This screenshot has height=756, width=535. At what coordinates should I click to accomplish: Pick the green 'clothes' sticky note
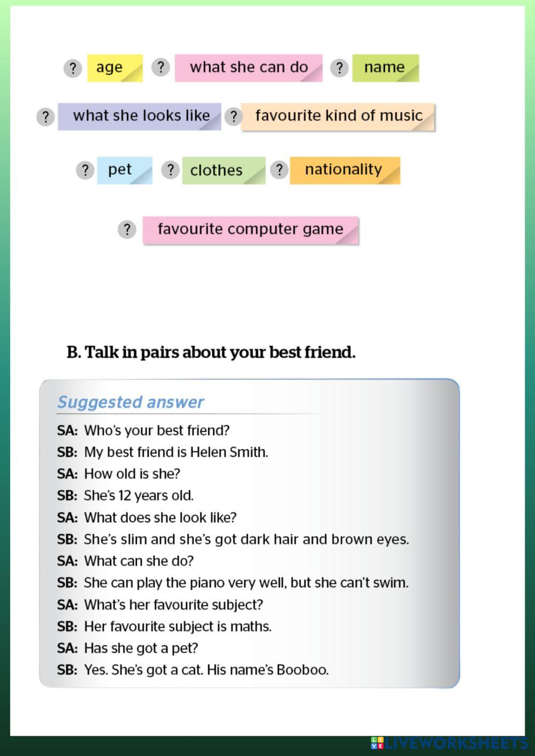223,171
